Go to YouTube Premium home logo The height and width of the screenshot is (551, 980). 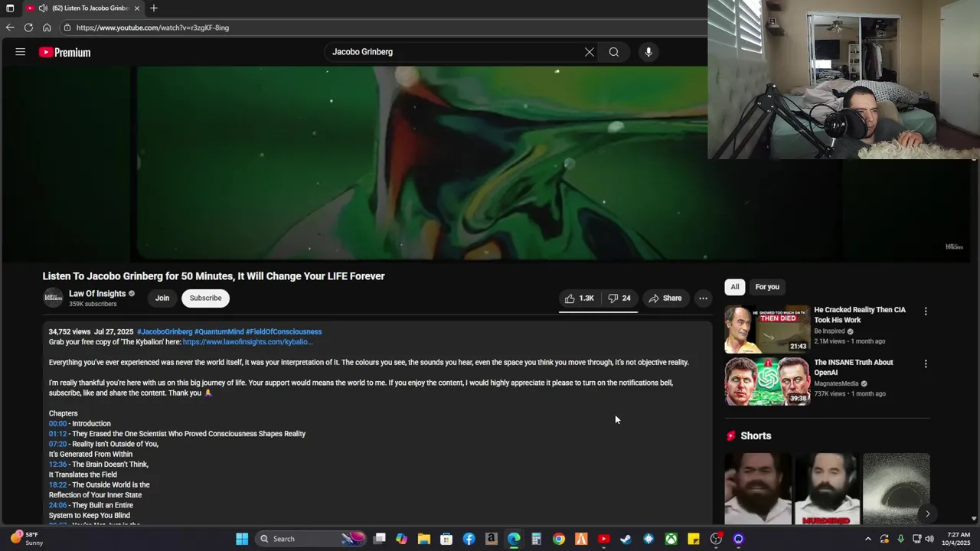[65, 52]
